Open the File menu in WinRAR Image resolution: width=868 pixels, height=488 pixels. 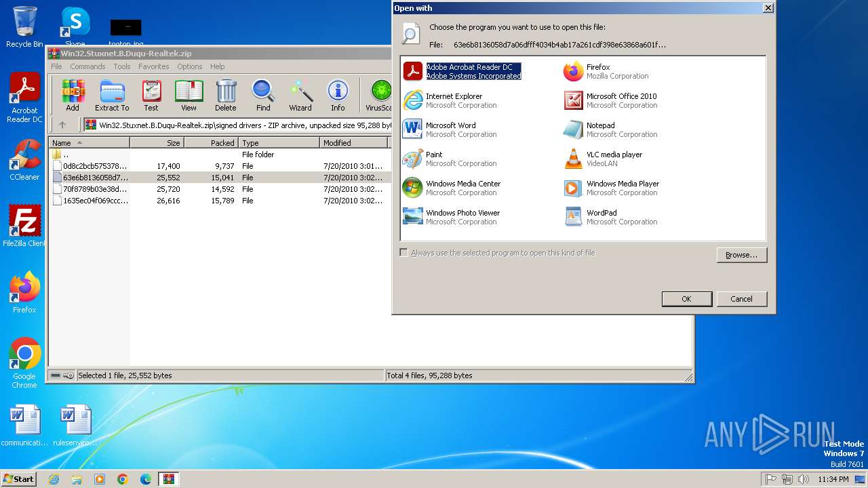coord(56,66)
